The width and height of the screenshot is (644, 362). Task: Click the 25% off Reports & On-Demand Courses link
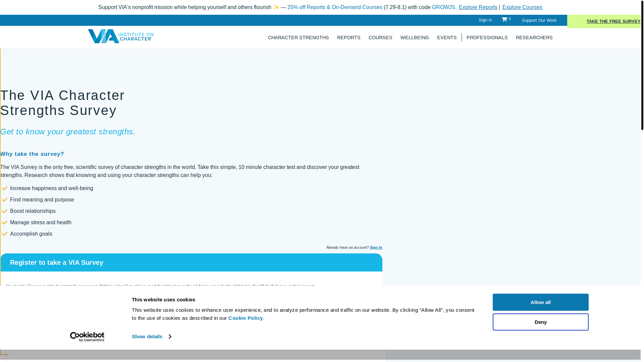[334, 7]
